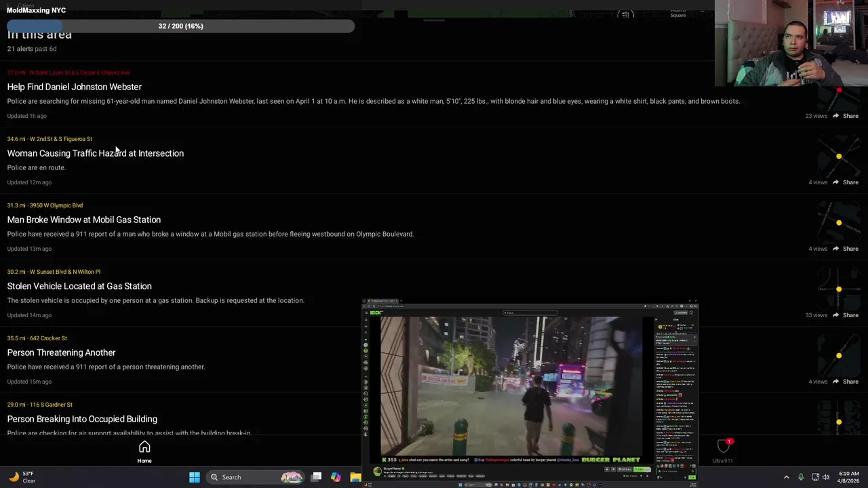The width and height of the screenshot is (868, 488).
Task: Click '21 alerts past 6d' text
Action: pos(32,49)
